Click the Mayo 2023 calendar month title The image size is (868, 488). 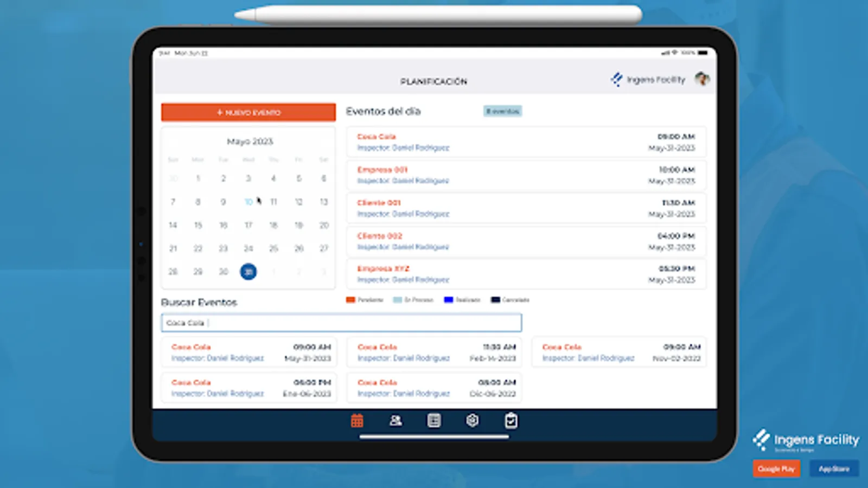click(250, 142)
